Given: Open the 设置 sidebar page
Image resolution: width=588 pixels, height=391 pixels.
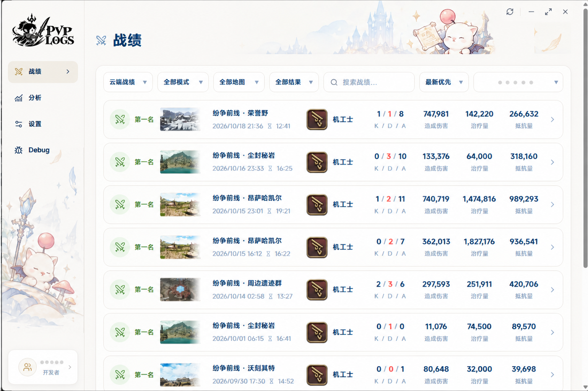Looking at the screenshot, I should coord(43,124).
